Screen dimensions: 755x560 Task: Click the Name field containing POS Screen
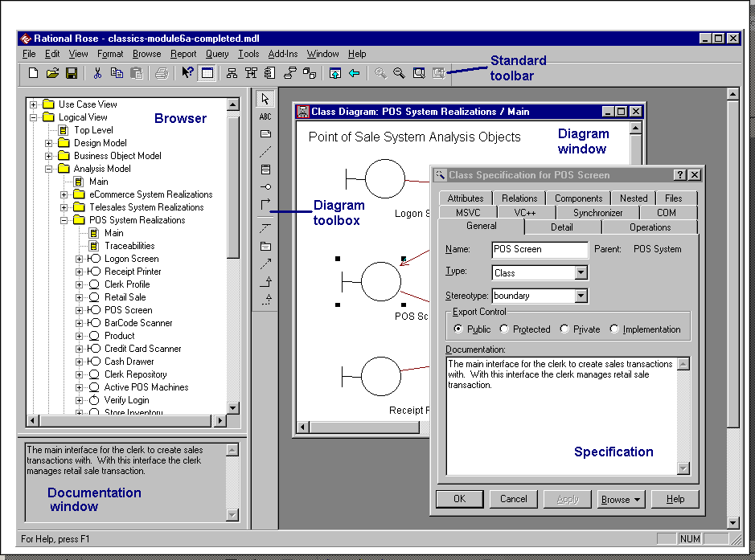click(x=540, y=249)
